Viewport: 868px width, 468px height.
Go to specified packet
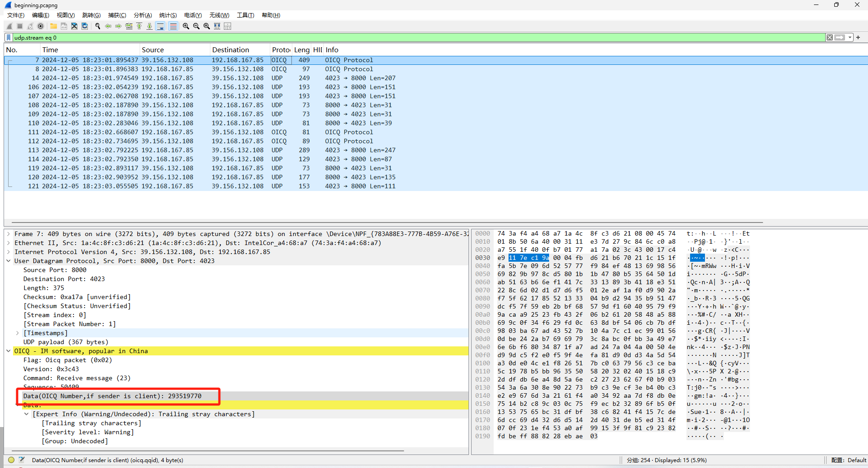[x=129, y=26]
